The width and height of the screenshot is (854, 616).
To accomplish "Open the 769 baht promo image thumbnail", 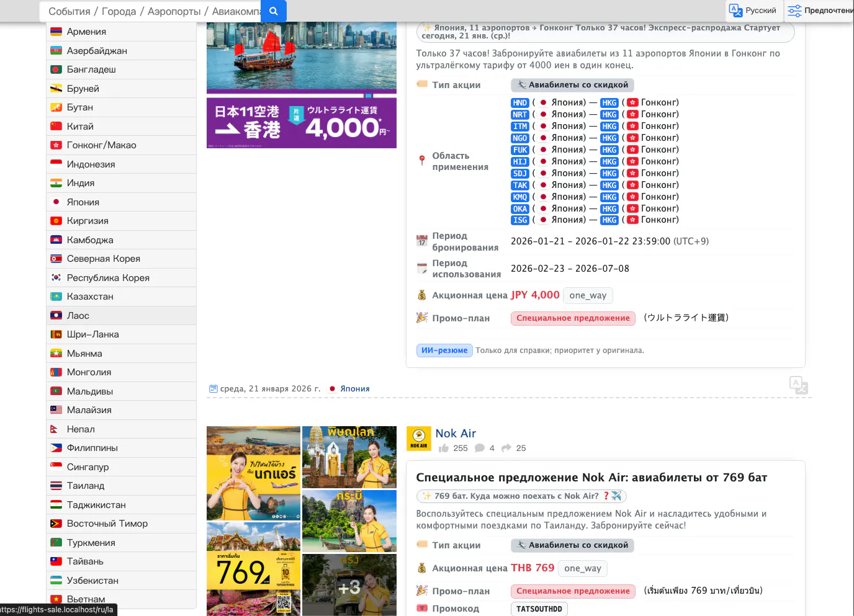I will pos(253,569).
